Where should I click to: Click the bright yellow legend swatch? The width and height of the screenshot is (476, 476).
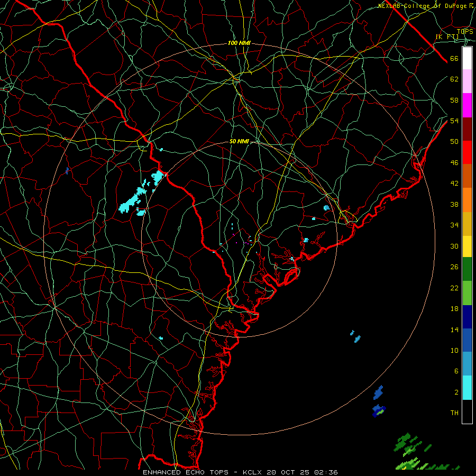point(467,246)
